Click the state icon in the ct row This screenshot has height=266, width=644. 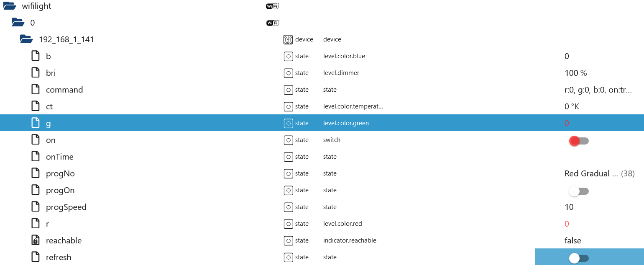[x=288, y=106]
